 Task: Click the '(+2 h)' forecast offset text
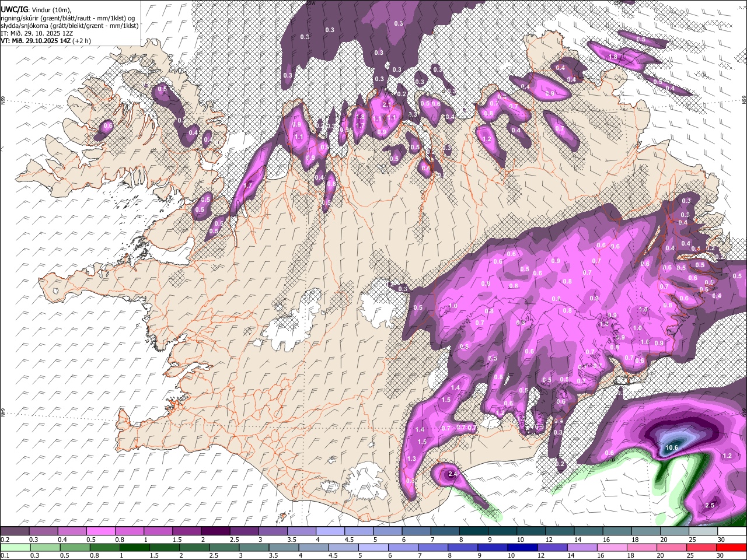(x=81, y=41)
